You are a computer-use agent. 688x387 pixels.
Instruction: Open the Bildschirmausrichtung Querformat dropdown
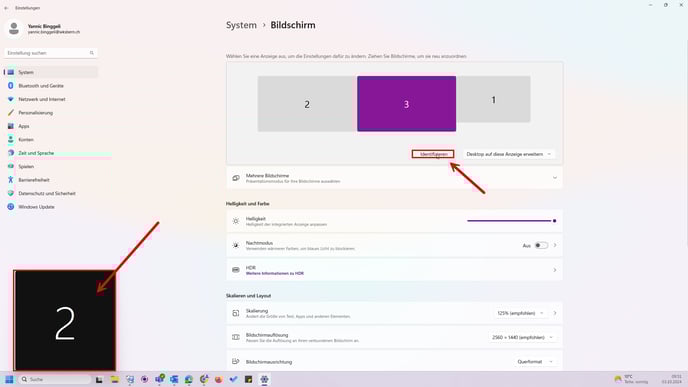pyautogui.click(x=534, y=362)
